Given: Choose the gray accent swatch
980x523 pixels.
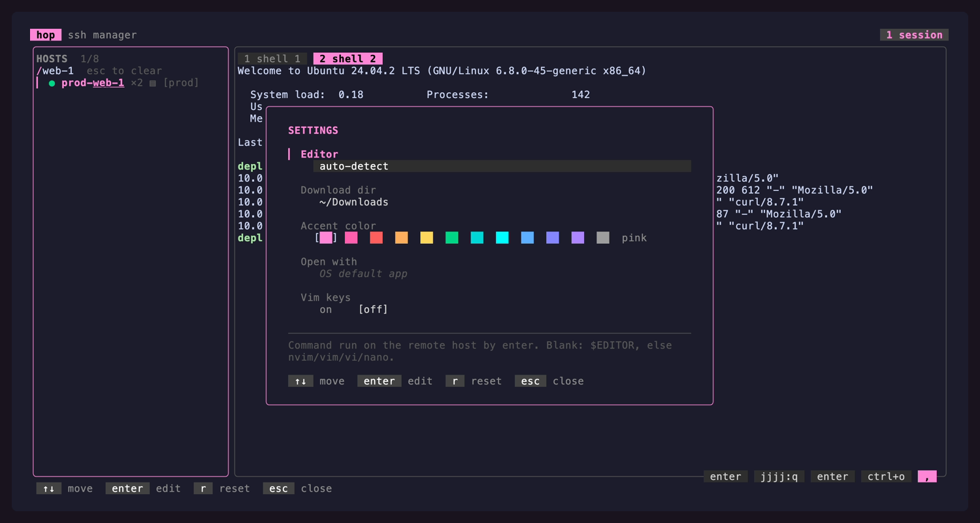Looking at the screenshot, I should [603, 238].
